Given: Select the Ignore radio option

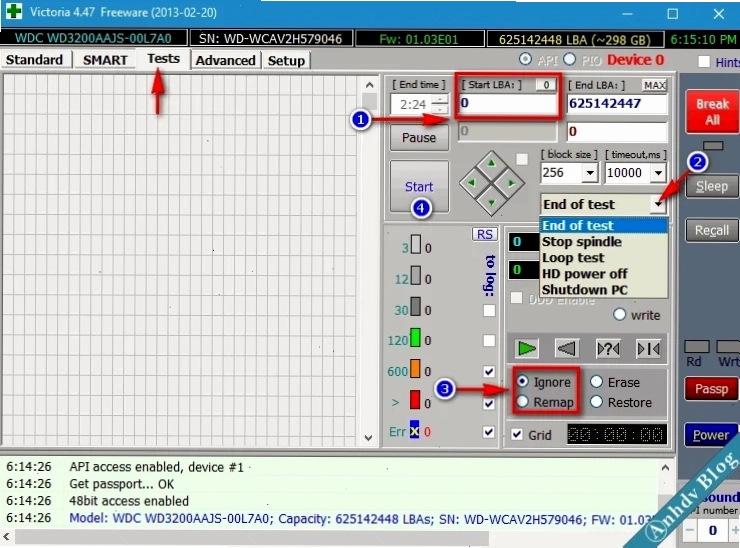Looking at the screenshot, I should (x=522, y=381).
